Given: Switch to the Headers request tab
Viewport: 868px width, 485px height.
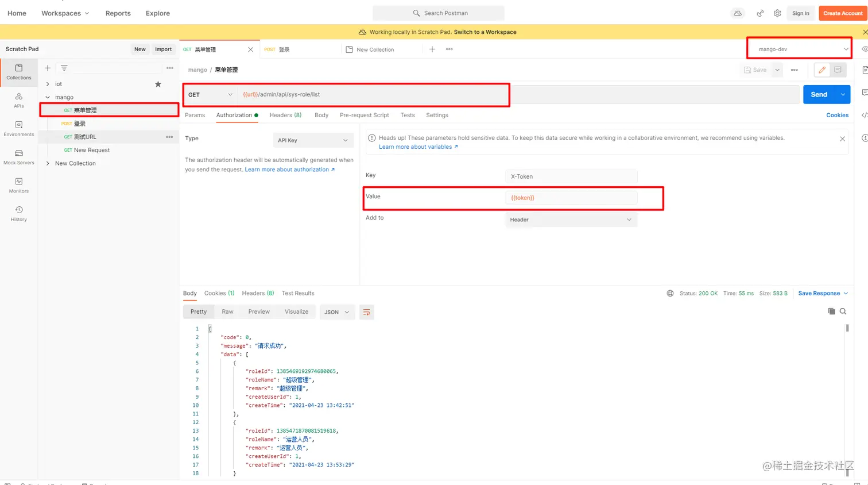Looking at the screenshot, I should click(x=285, y=115).
